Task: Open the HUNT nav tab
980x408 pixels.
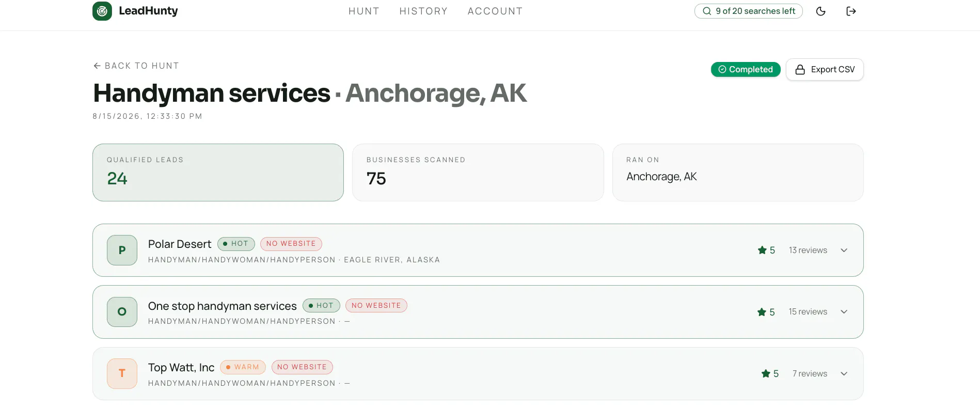Action: click(364, 11)
